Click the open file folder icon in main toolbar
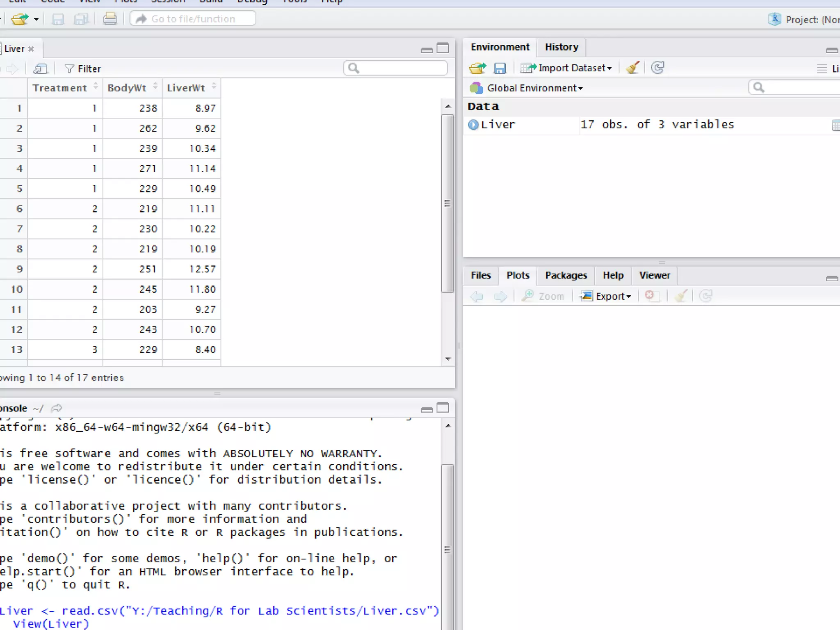Screen dimensions: 840x630 [x=20, y=19]
